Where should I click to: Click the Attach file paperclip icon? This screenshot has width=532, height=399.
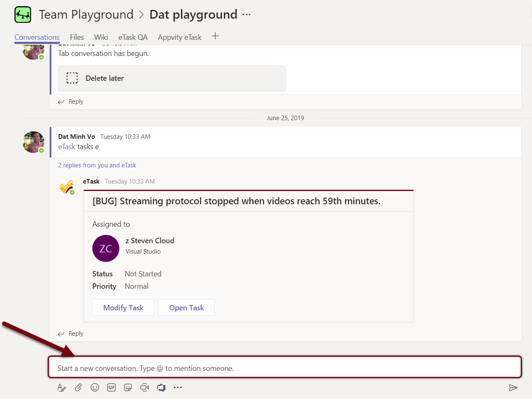coord(78,387)
